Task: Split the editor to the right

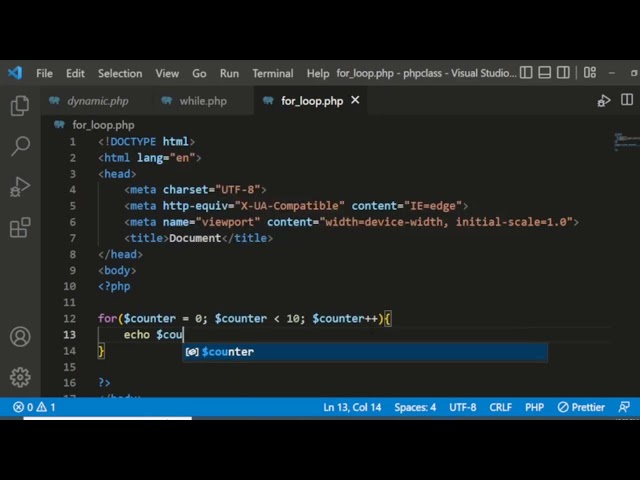Action: pos(627,100)
